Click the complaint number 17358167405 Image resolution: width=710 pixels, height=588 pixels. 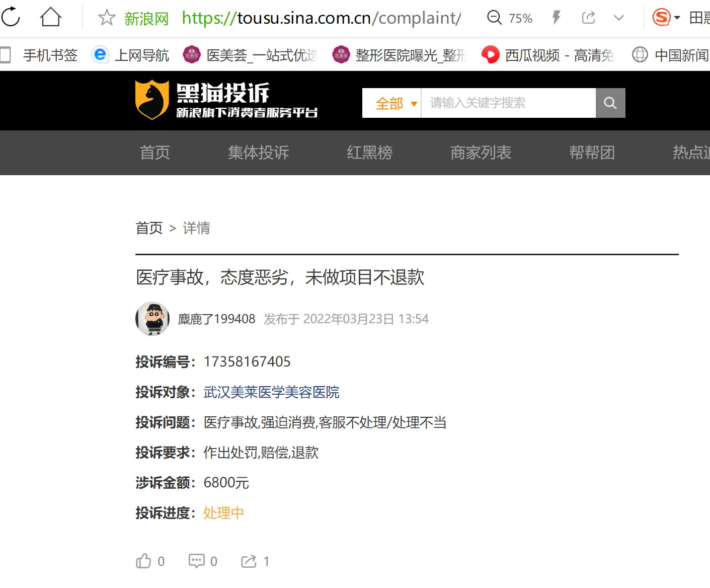(x=247, y=362)
